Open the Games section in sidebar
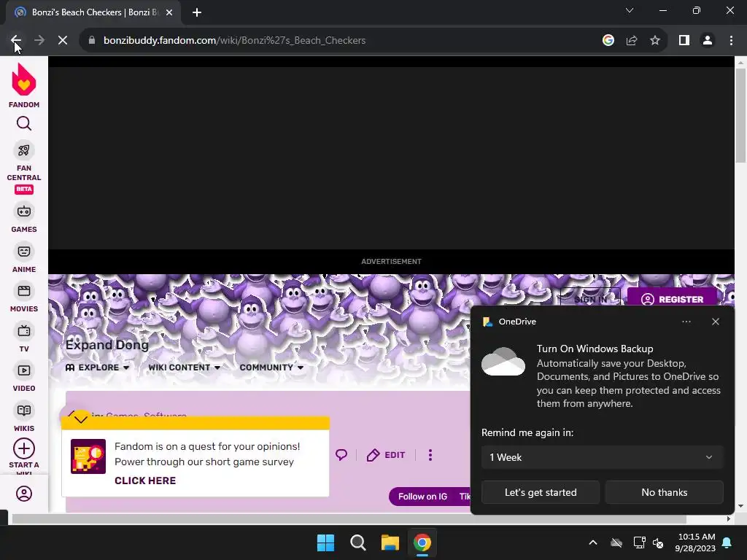747x560 pixels. pos(24,219)
